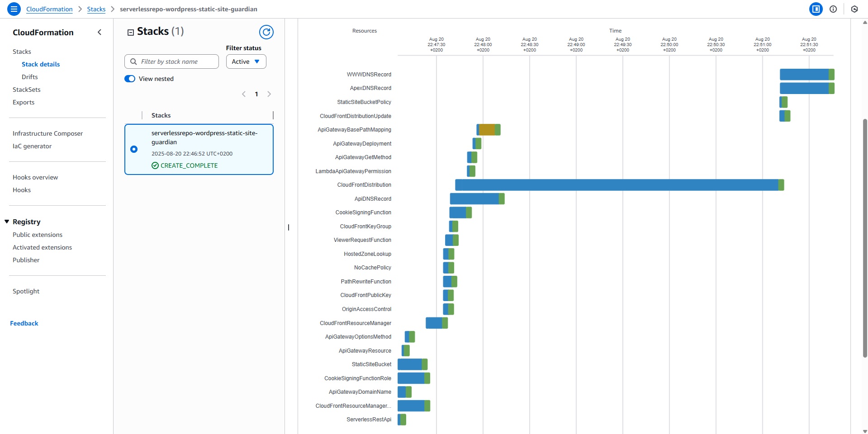The width and height of the screenshot is (868, 434).
Task: Click the WWWDNSRecord timeline bar
Action: (x=807, y=75)
